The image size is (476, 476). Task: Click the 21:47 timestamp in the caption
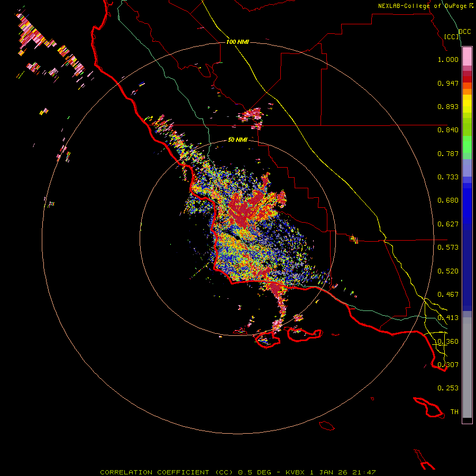click(x=364, y=472)
